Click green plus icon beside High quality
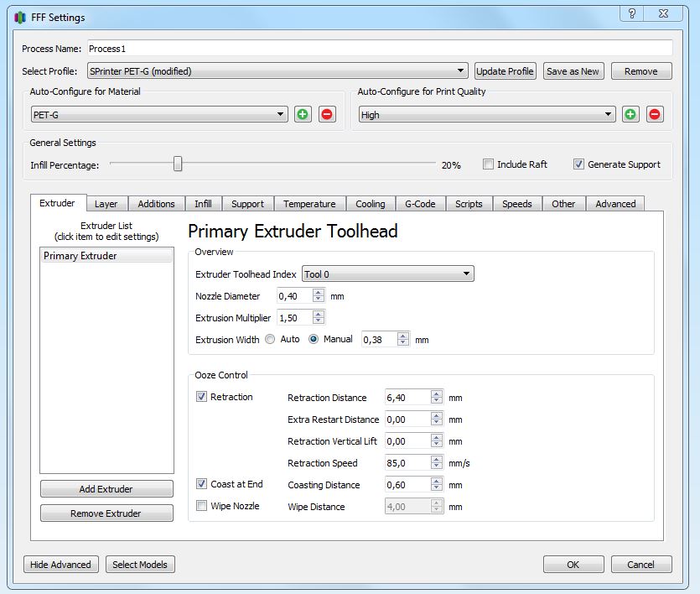 click(630, 115)
